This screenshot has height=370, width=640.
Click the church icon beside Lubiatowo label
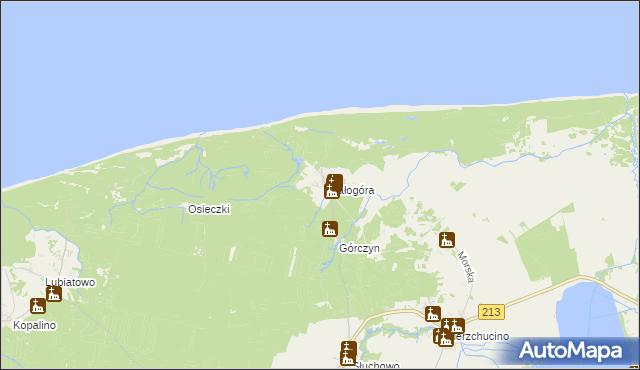(54, 294)
